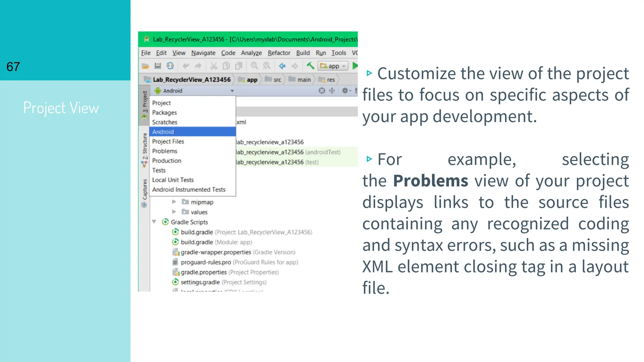Click Scroll from Source crosshair icon

[322, 90]
